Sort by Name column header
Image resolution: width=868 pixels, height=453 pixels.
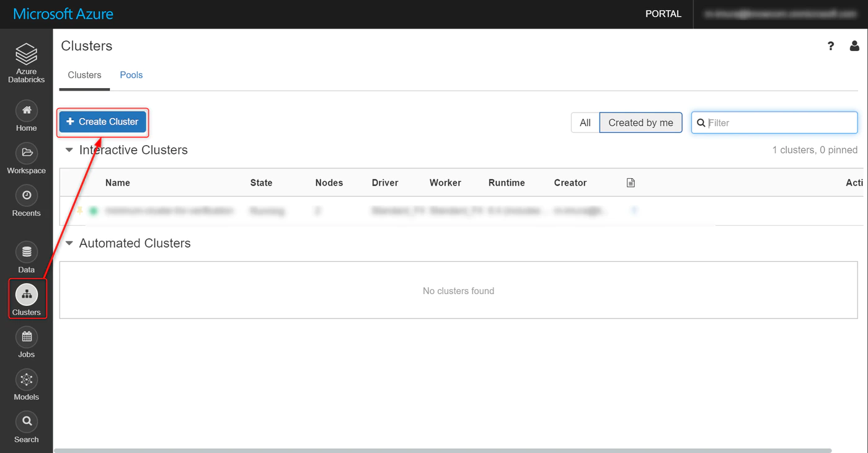(118, 182)
